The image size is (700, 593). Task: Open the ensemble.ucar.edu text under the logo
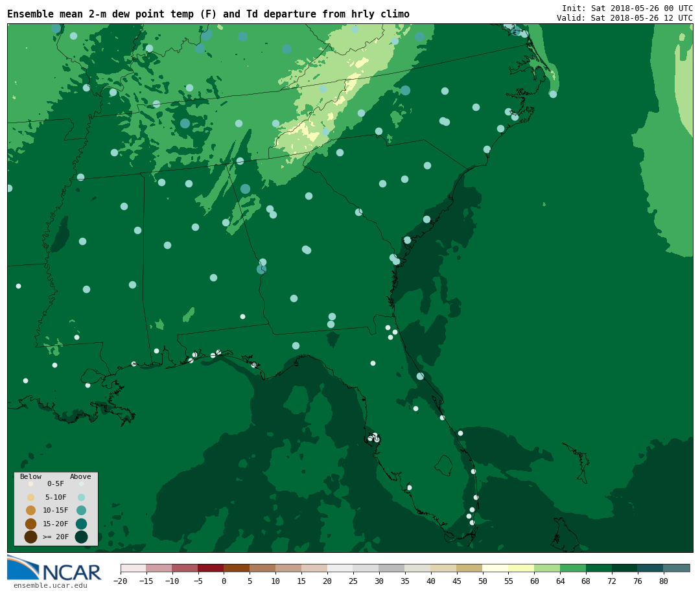coord(51,585)
